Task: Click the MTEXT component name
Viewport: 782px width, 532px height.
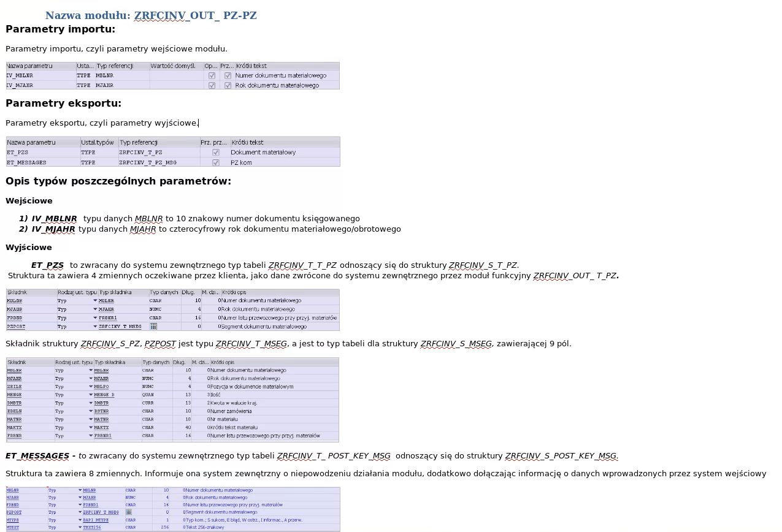Action: pos(13,527)
